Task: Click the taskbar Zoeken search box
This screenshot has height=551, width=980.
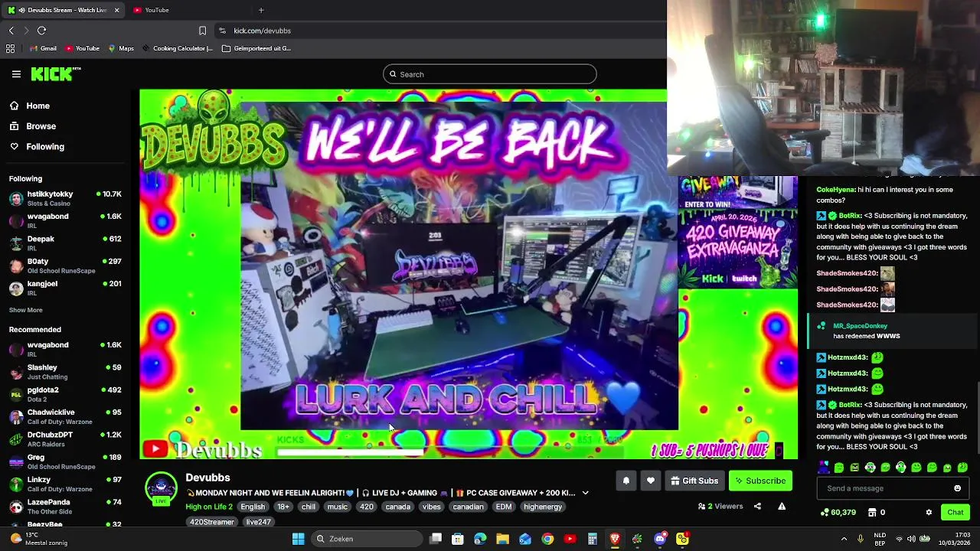Action: point(367,539)
